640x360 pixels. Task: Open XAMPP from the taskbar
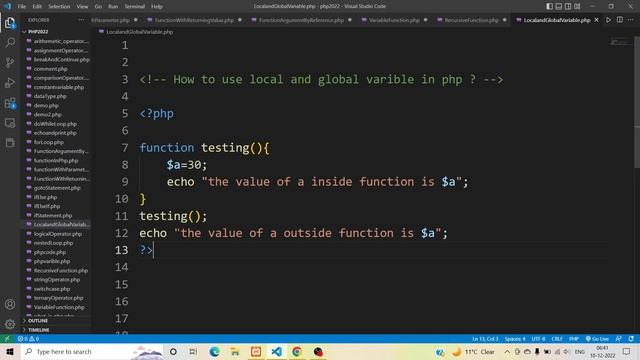[256, 351]
